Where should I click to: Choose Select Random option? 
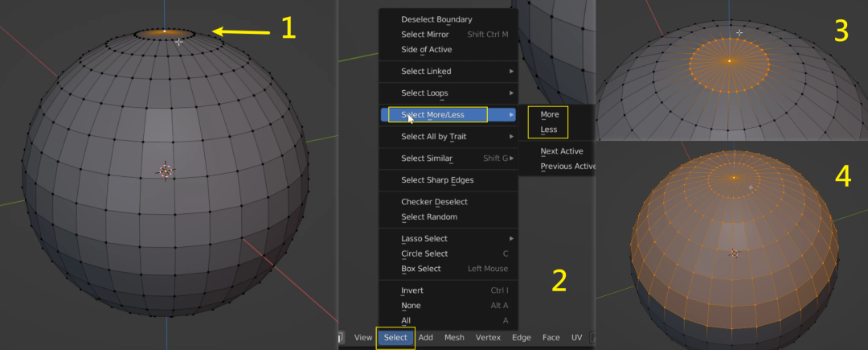448,216
